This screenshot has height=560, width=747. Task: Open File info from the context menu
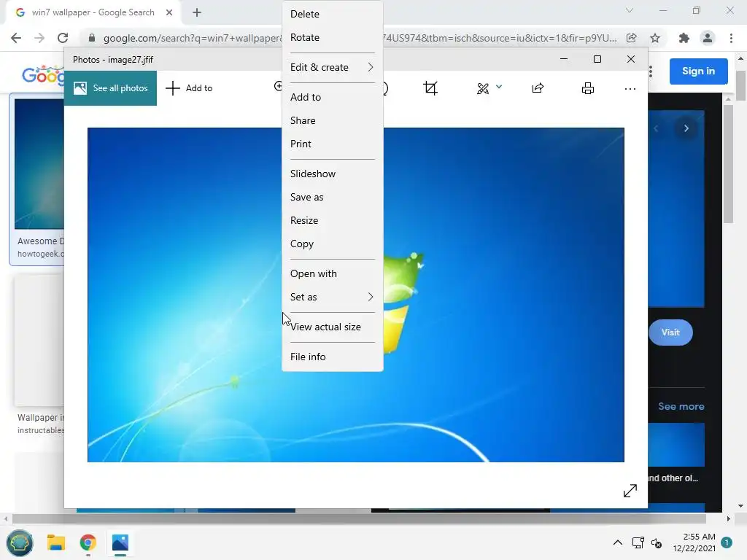(x=333, y=357)
